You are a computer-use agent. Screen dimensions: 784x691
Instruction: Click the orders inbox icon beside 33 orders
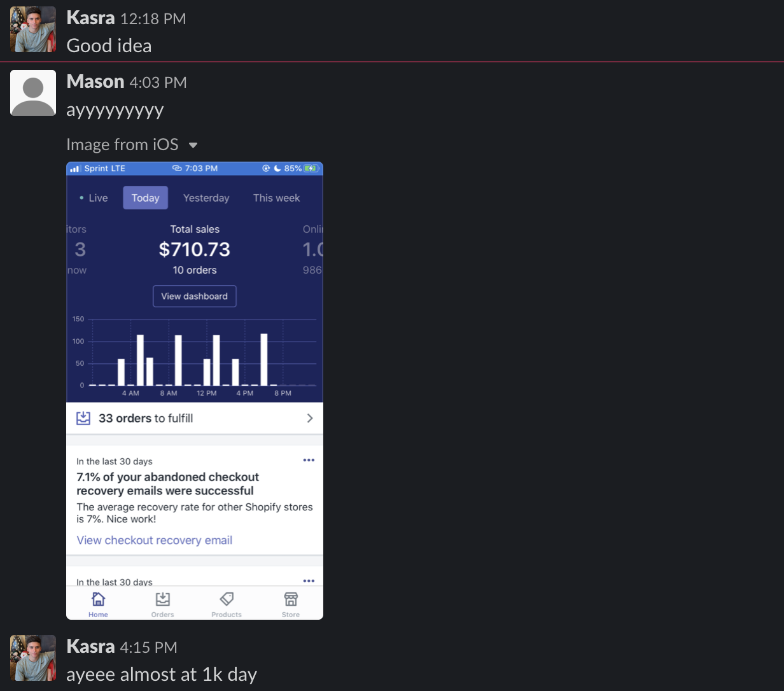(83, 418)
